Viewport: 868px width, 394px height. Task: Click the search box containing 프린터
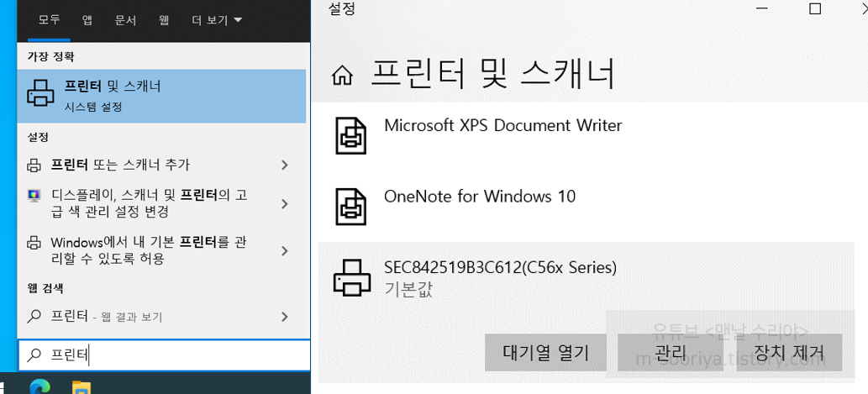(165, 355)
